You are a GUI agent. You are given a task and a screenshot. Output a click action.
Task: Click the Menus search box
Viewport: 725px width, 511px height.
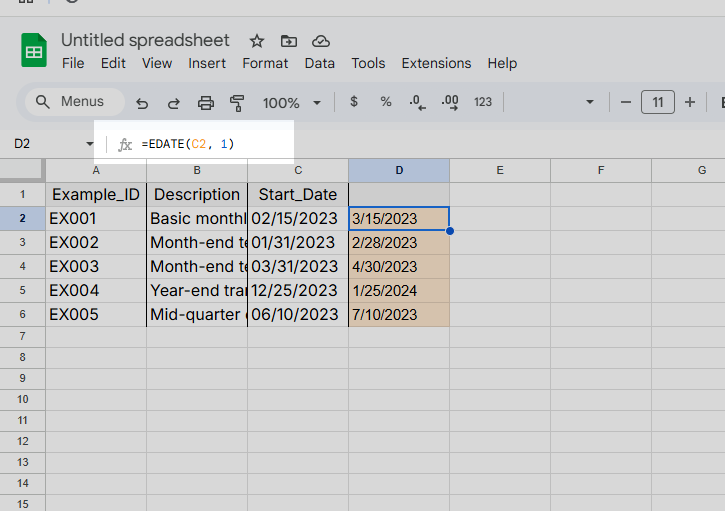(x=74, y=102)
